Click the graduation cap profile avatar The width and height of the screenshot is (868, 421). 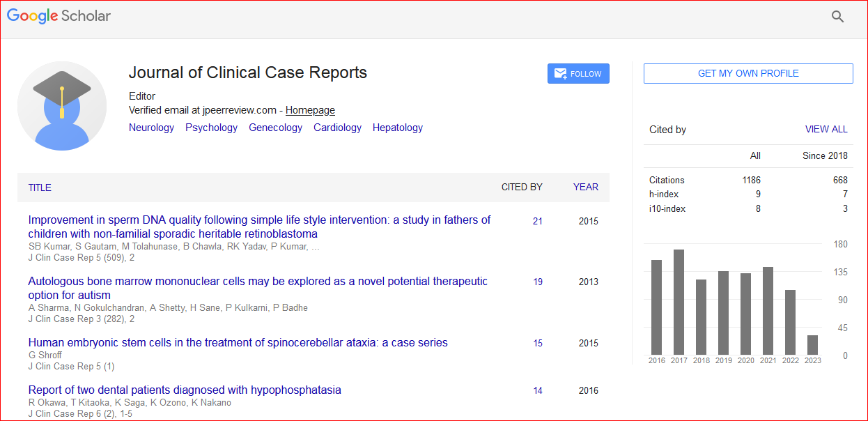click(62, 106)
